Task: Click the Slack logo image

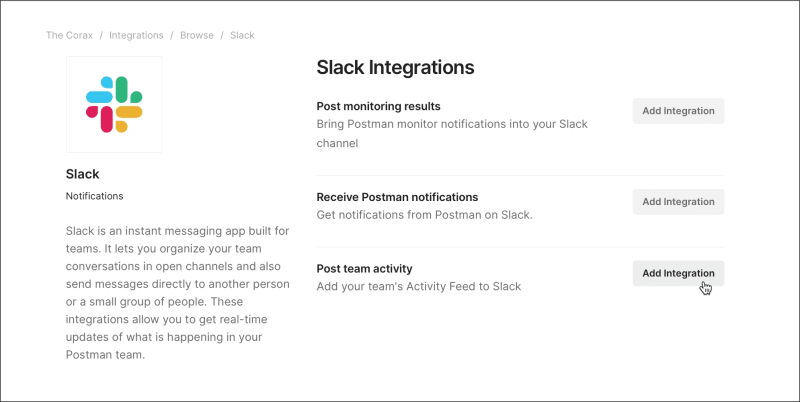Action: pyautogui.click(x=113, y=104)
